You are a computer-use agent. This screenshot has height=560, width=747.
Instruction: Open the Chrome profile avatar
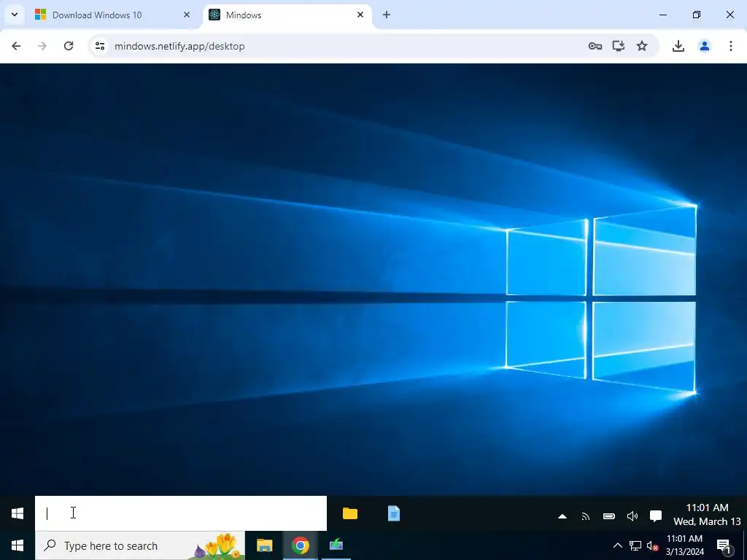(705, 46)
